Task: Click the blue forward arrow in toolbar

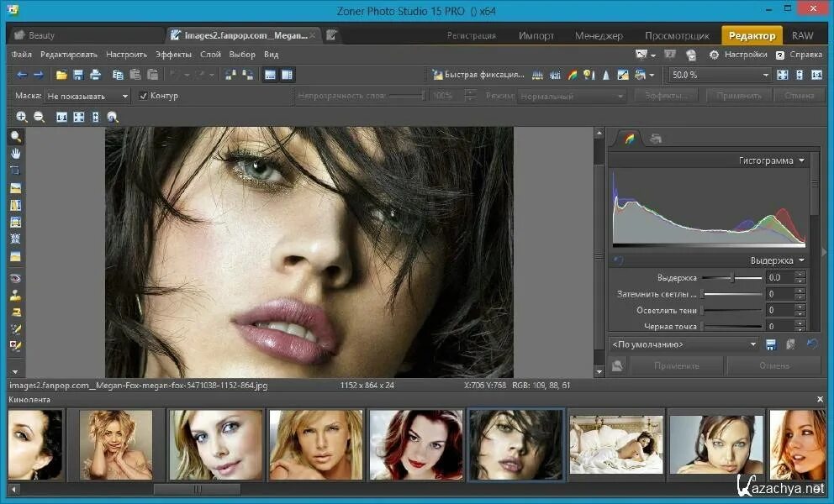Action: click(39, 75)
